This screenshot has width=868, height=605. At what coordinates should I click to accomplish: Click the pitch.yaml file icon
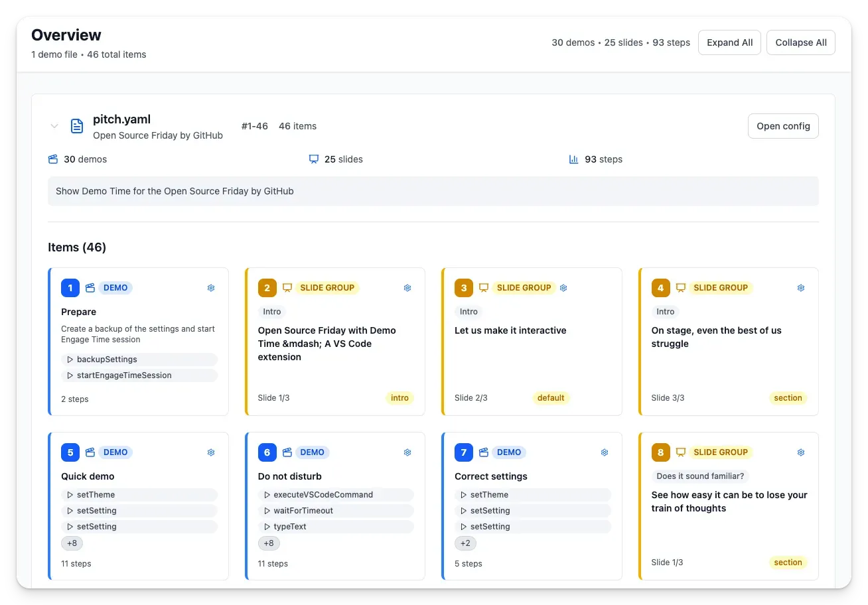click(76, 126)
